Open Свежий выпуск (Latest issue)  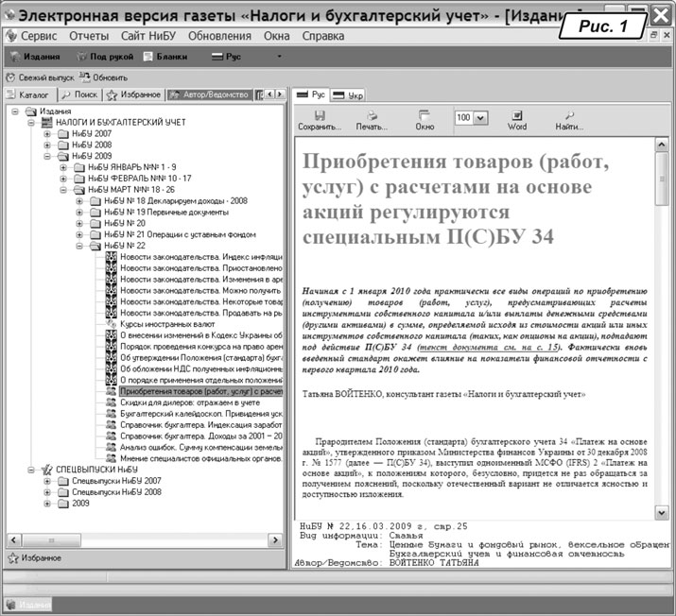click(10, 77)
